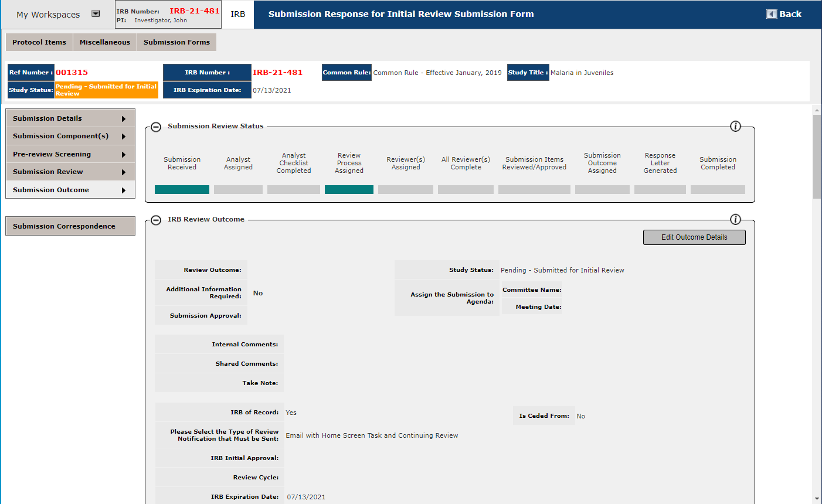
Task: Expand Submission Review arrow
Action: click(124, 172)
